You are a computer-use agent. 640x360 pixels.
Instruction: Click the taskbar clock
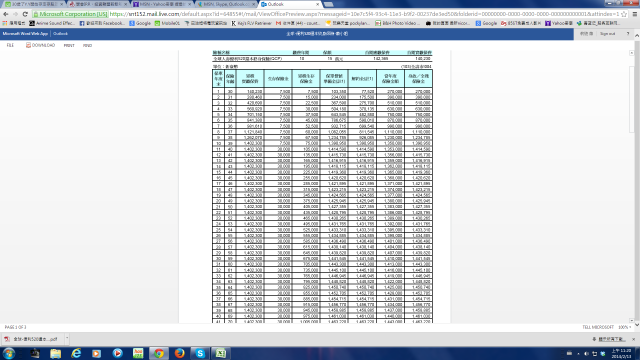(x=621, y=353)
